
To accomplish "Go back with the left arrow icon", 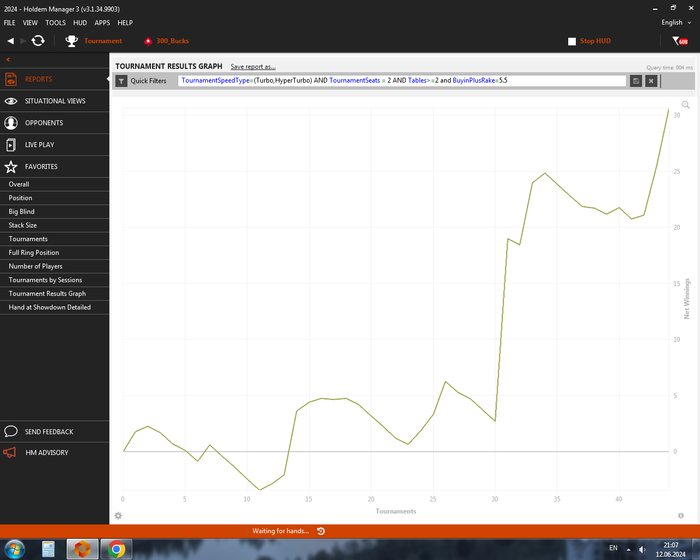I will tap(10, 41).
